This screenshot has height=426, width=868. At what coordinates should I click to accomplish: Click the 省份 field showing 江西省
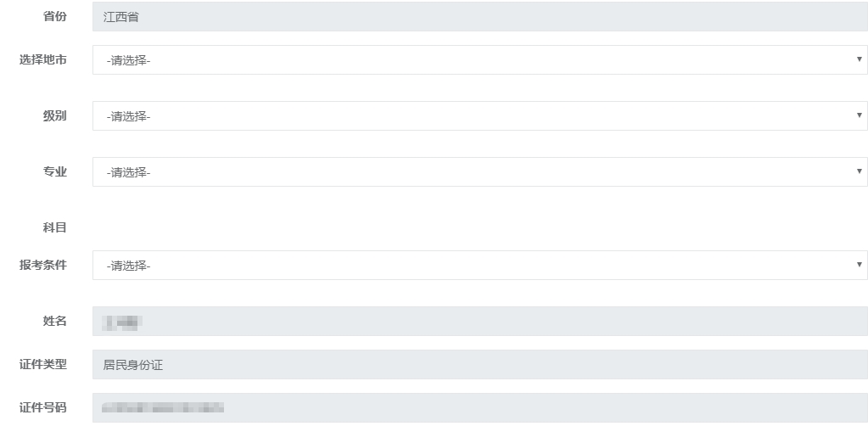(479, 17)
